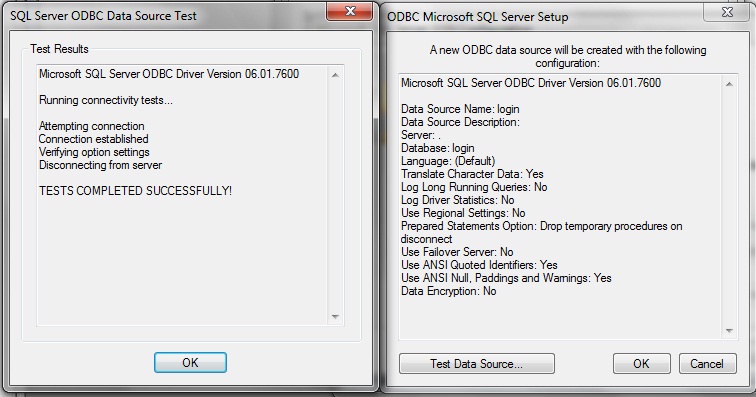Click the 'Running connectivity tests...' line
756x397 pixels.
[x=106, y=100]
